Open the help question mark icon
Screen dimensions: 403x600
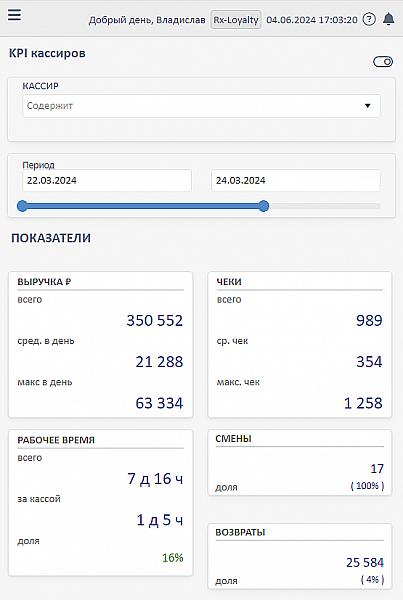click(x=369, y=19)
